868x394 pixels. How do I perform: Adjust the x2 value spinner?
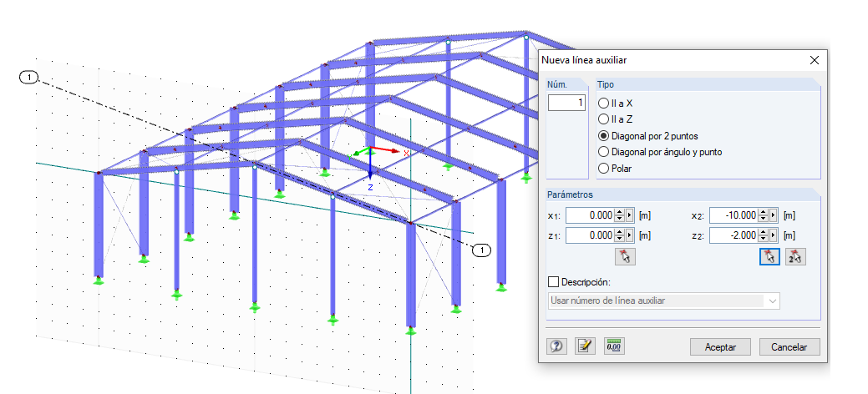click(x=763, y=215)
